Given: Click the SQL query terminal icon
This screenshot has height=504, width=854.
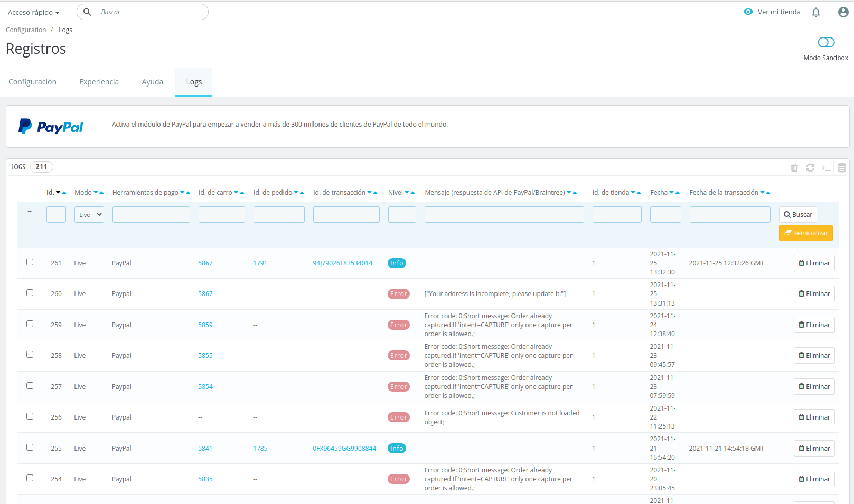Looking at the screenshot, I should tap(826, 168).
